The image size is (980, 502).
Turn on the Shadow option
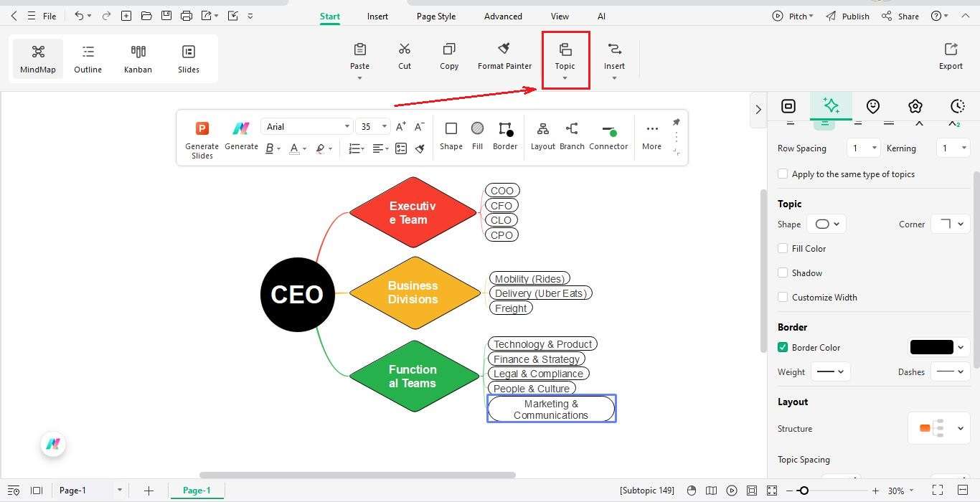[x=782, y=273]
